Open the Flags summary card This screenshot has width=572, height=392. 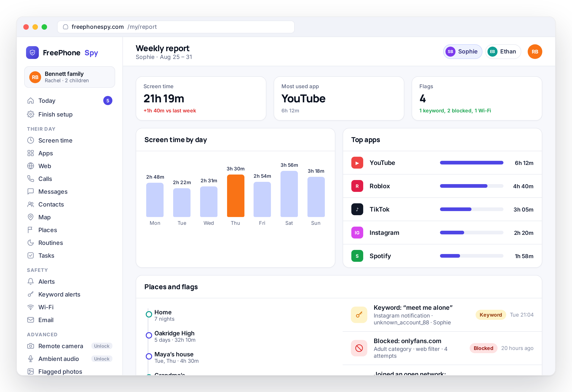tap(477, 98)
